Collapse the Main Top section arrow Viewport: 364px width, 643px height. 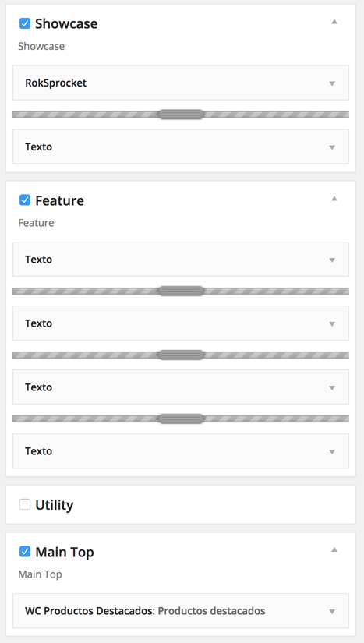click(x=334, y=550)
